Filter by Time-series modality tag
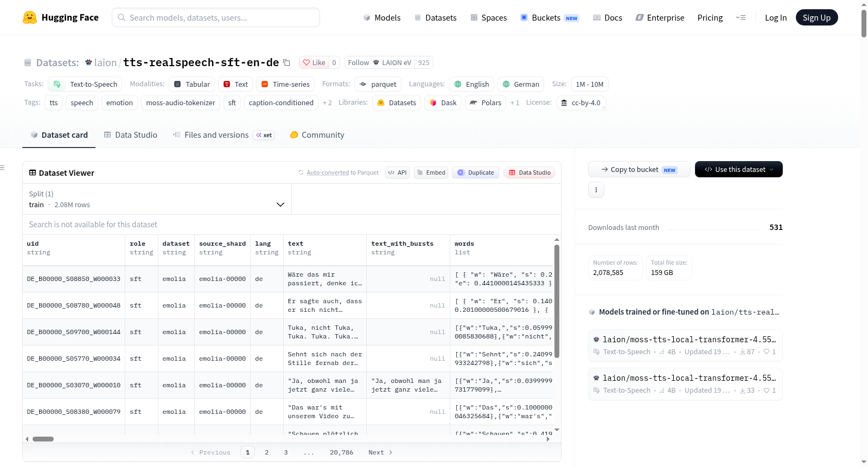The width and height of the screenshot is (868, 467). tap(285, 84)
